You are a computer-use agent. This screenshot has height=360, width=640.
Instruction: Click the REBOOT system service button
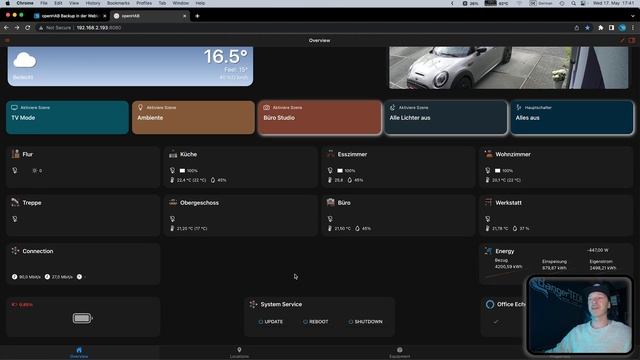click(x=316, y=322)
